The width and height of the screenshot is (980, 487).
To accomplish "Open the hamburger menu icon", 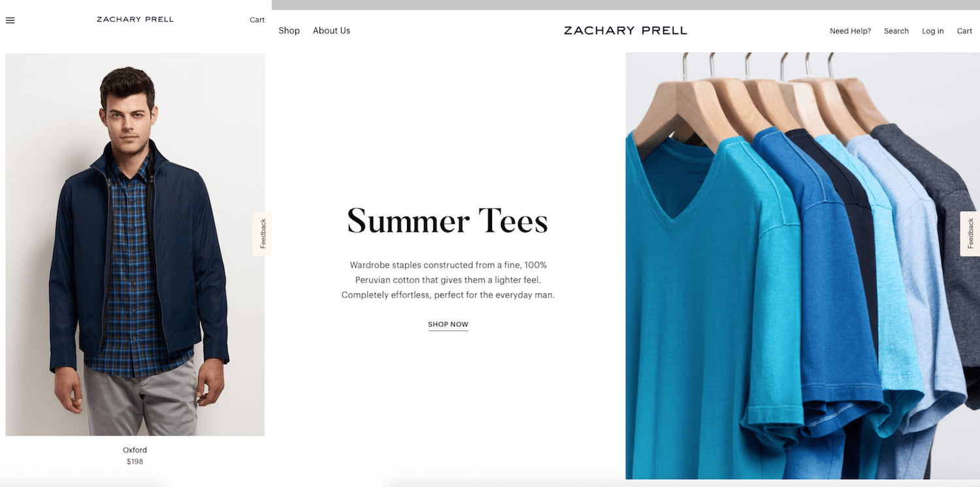I will [x=10, y=20].
